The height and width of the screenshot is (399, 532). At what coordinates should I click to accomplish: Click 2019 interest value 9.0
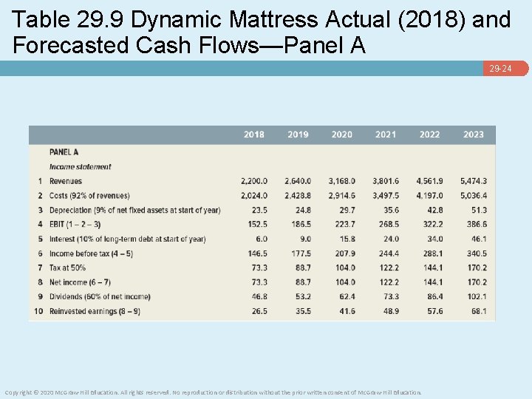306,239
